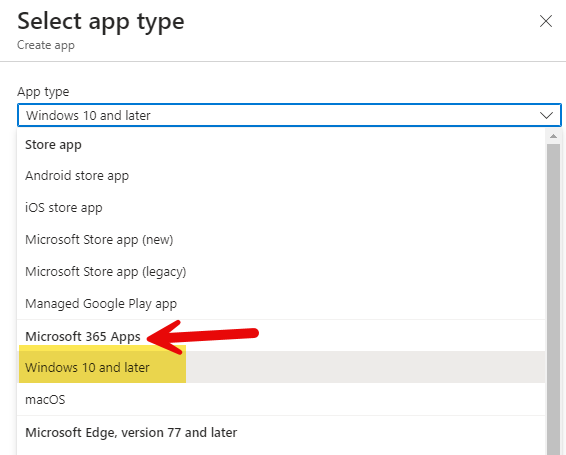Click Microsoft Edge, version 77 and later header
The image size is (566, 455).
tap(131, 433)
